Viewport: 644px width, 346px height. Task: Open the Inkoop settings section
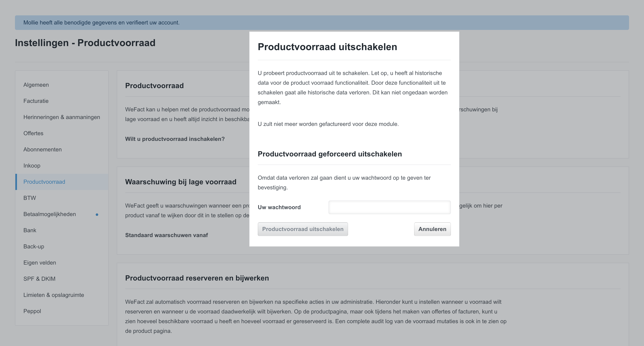point(32,165)
